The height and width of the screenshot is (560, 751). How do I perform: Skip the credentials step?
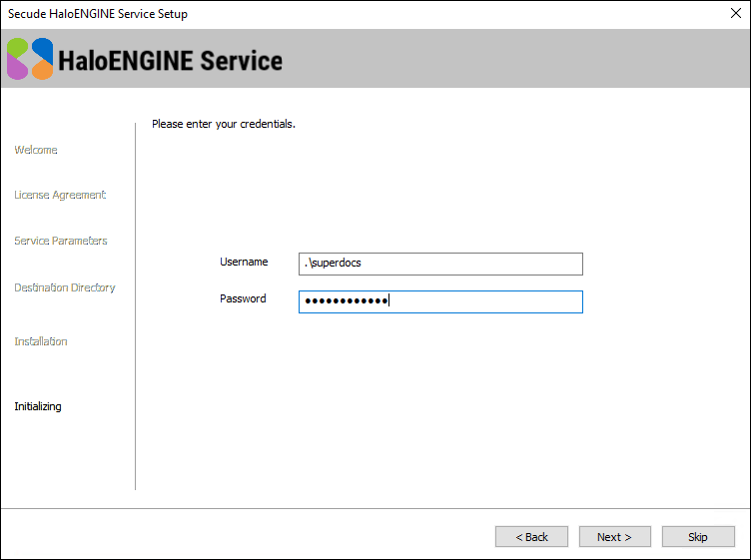pyautogui.click(x=697, y=537)
